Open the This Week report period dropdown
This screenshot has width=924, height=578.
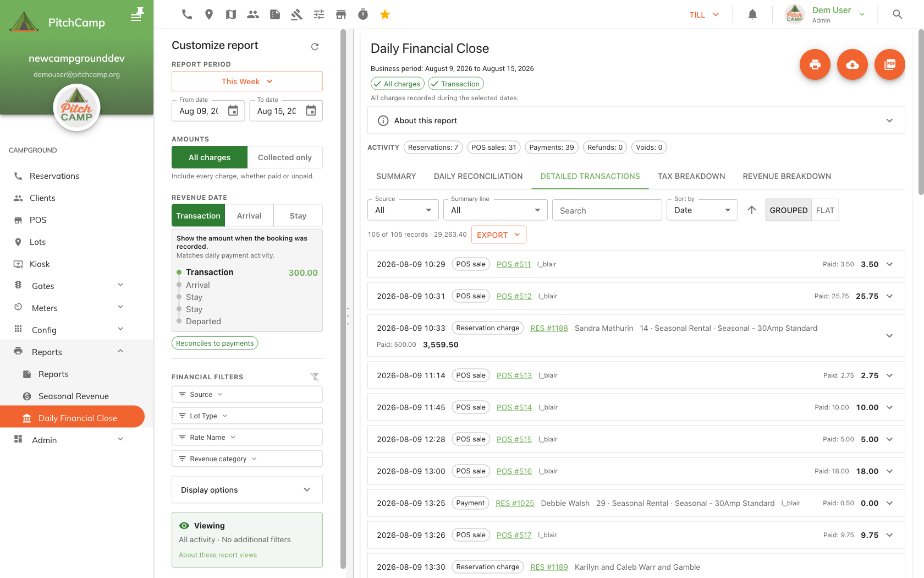coord(247,81)
